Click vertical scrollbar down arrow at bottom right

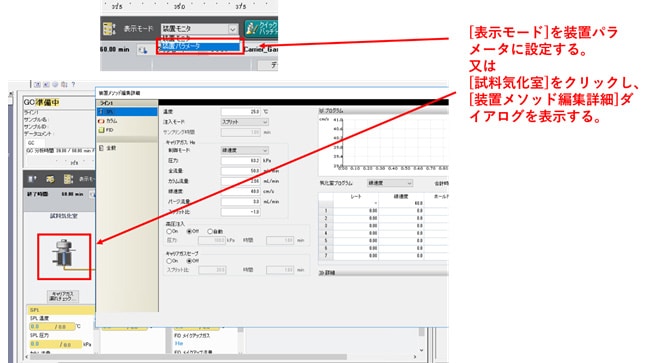(421, 350)
